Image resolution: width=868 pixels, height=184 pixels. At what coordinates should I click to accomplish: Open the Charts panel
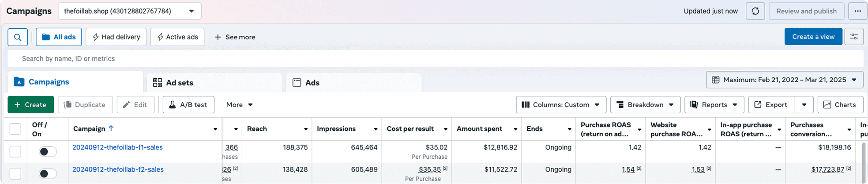(840, 105)
